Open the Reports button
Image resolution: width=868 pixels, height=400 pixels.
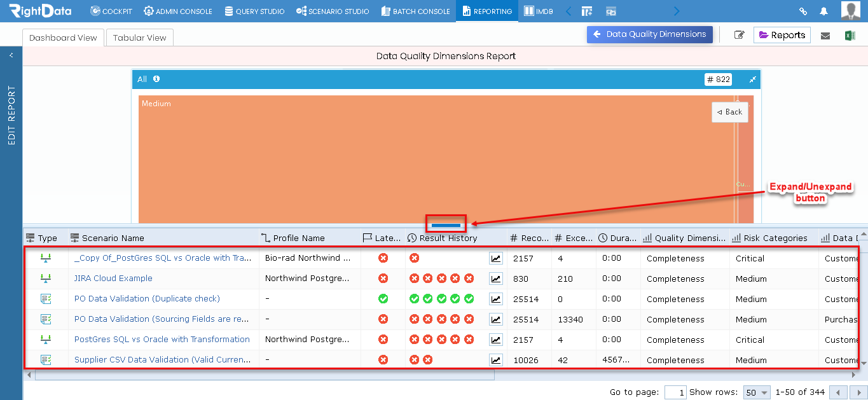(782, 34)
